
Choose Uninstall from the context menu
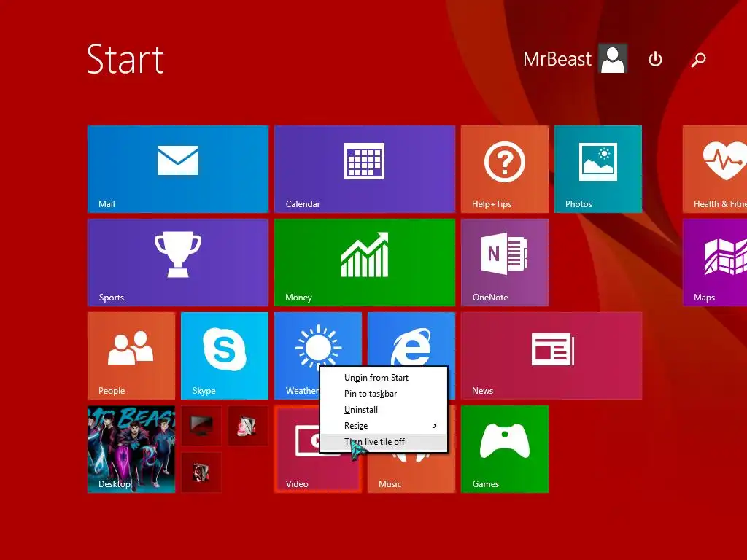[384, 410]
